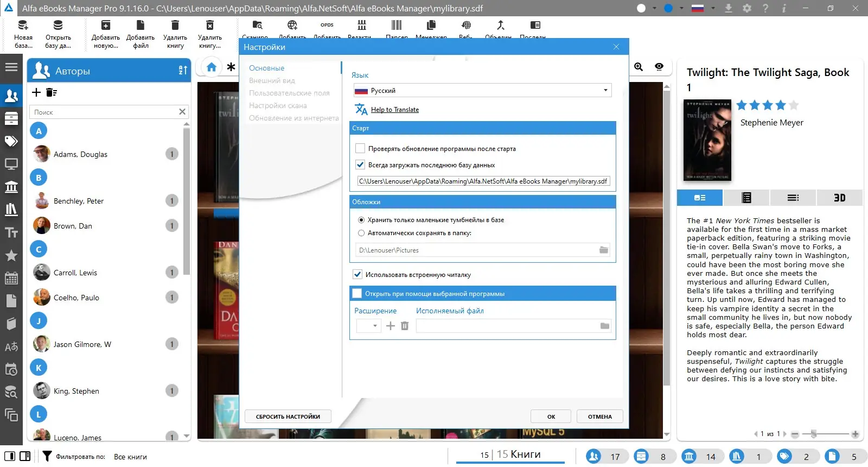The width and height of the screenshot is (868, 467).
Task: Browse for the cover folder path
Action: tap(604, 250)
